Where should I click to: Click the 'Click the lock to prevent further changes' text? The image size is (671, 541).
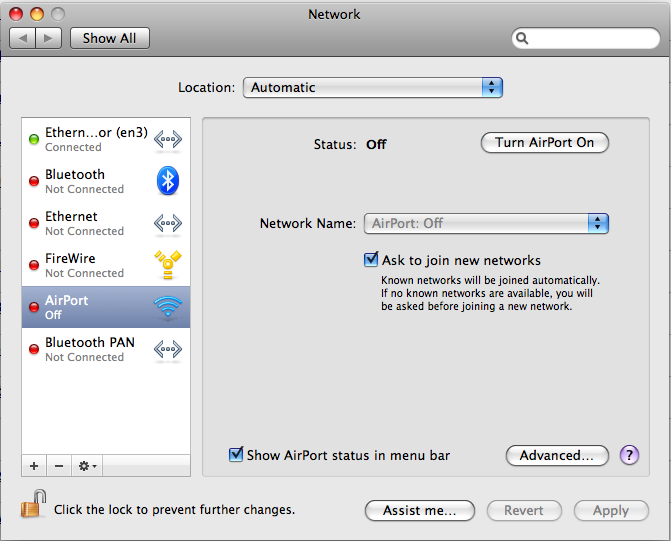175,510
